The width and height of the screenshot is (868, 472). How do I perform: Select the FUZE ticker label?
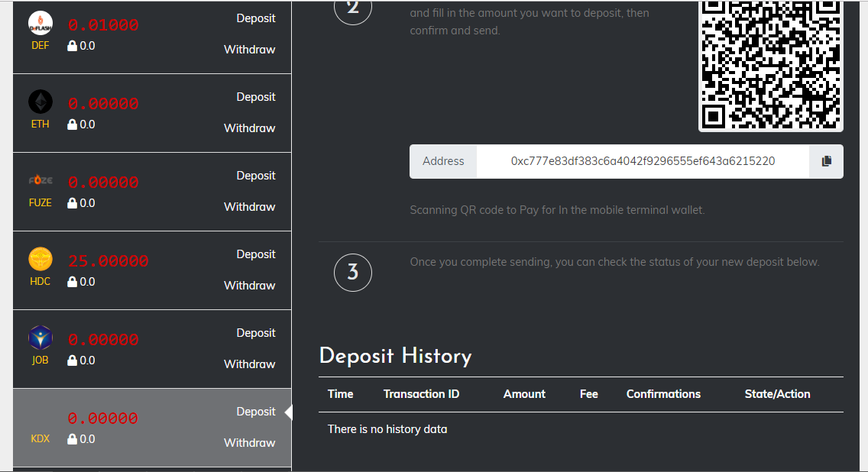pos(40,203)
